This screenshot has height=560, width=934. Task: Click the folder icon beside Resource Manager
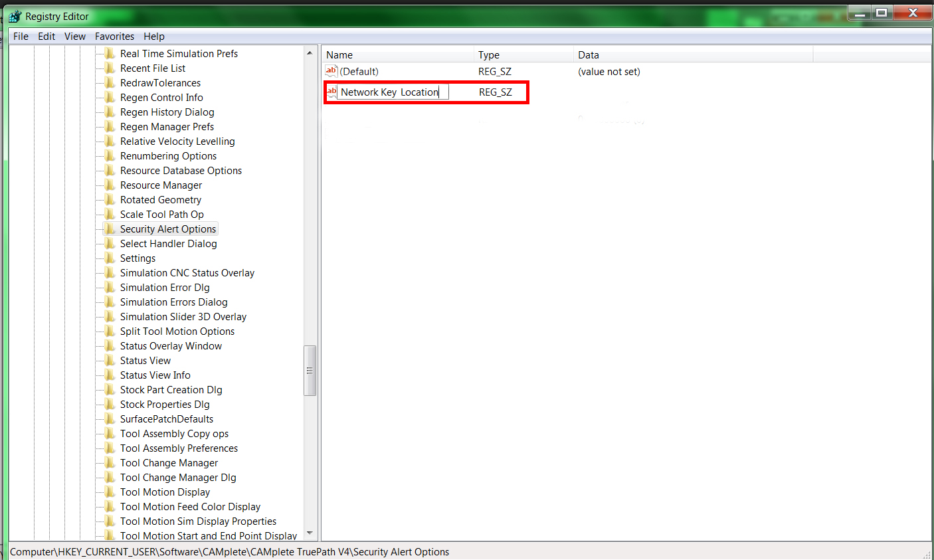(110, 185)
